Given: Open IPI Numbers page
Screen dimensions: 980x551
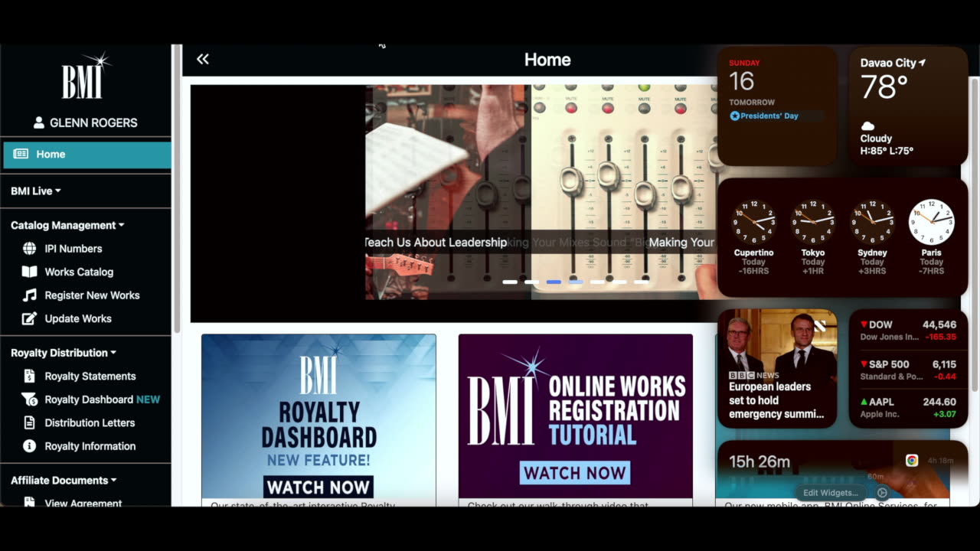Looking at the screenshot, I should 73,248.
